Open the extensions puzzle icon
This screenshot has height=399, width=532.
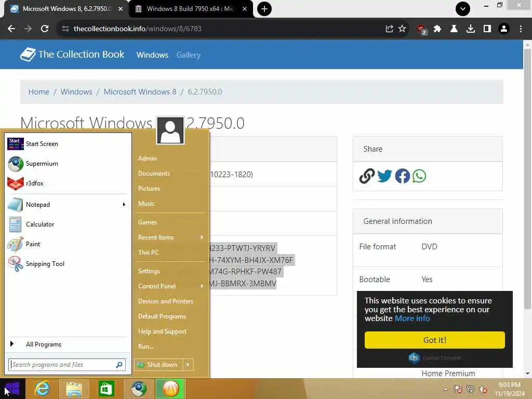coord(437,29)
